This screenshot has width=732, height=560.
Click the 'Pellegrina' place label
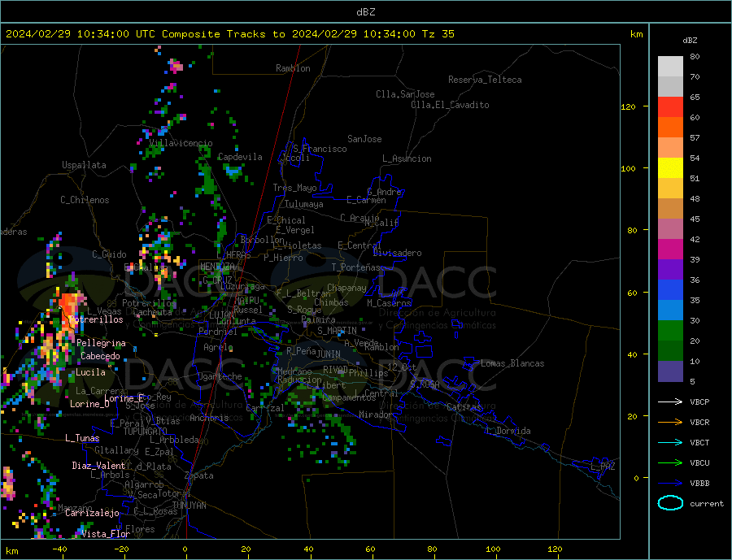pos(102,344)
